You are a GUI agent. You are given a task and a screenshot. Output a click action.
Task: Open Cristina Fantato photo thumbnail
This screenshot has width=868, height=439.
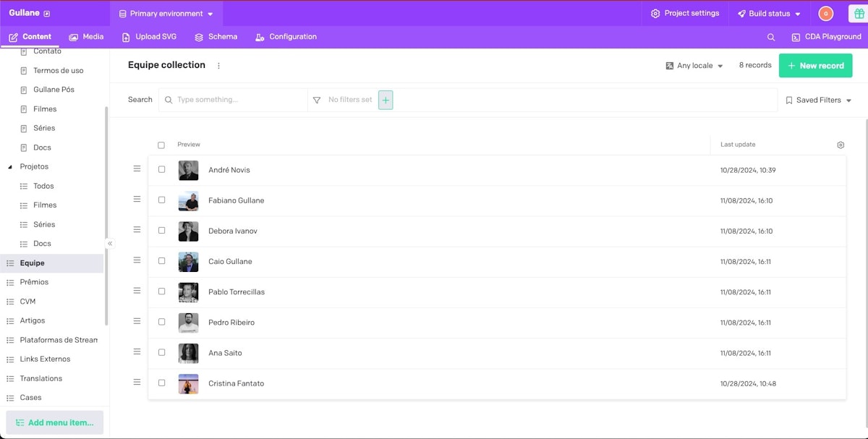[x=188, y=383]
